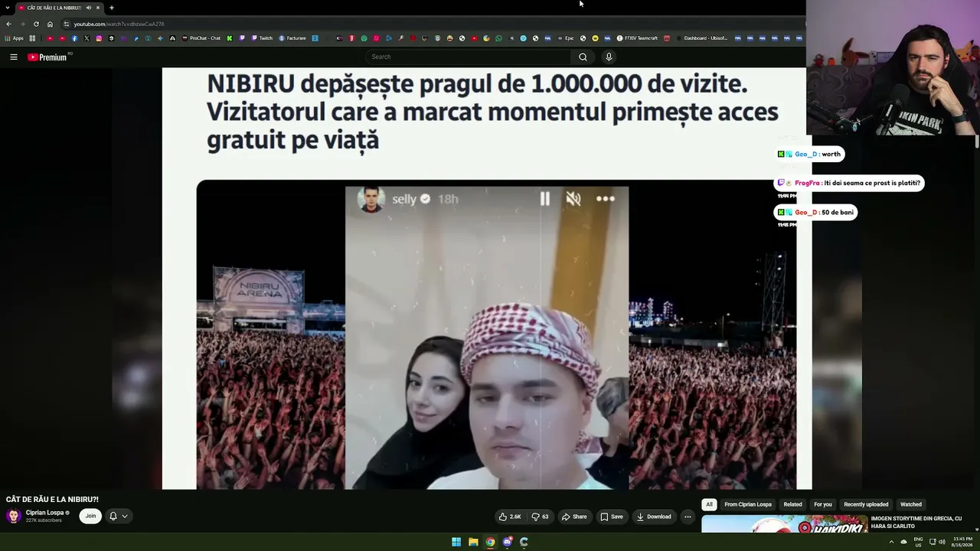
Task: Focus the YouTube Search field
Action: (x=469, y=57)
